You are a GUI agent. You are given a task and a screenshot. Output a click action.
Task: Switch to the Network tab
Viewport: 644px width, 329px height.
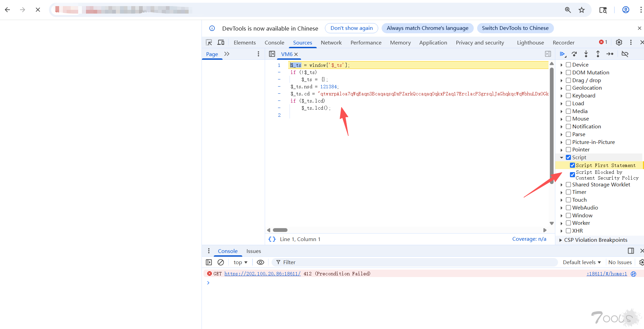331,42
